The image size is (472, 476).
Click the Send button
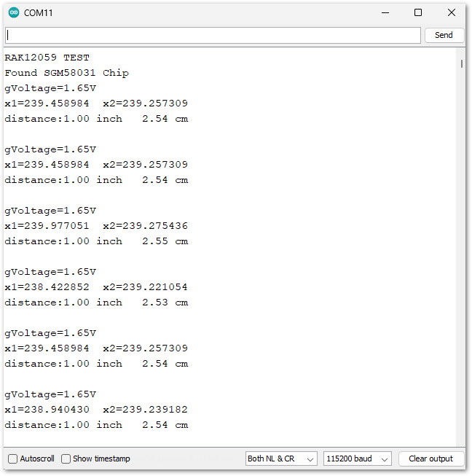pyautogui.click(x=444, y=35)
